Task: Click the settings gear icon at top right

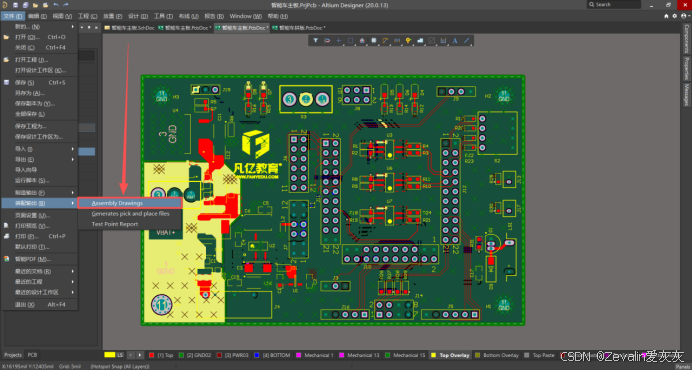Action: (x=674, y=16)
